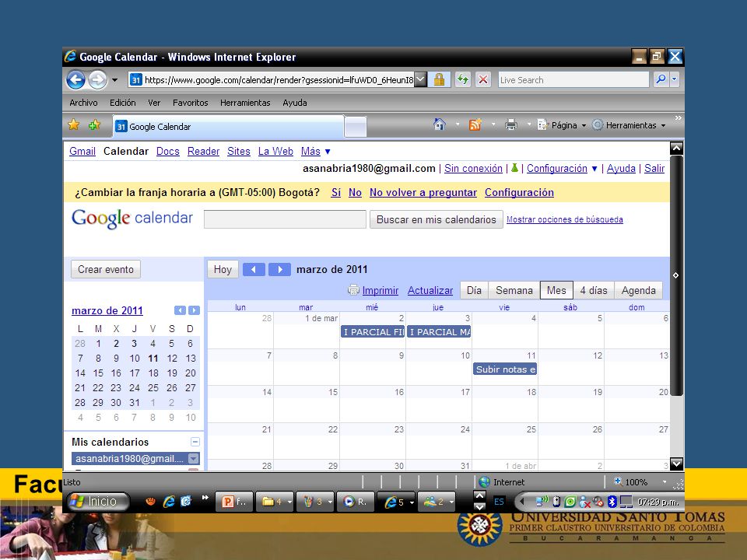Click the Sin conexión link
The height and width of the screenshot is (560, 747).
pos(473,169)
